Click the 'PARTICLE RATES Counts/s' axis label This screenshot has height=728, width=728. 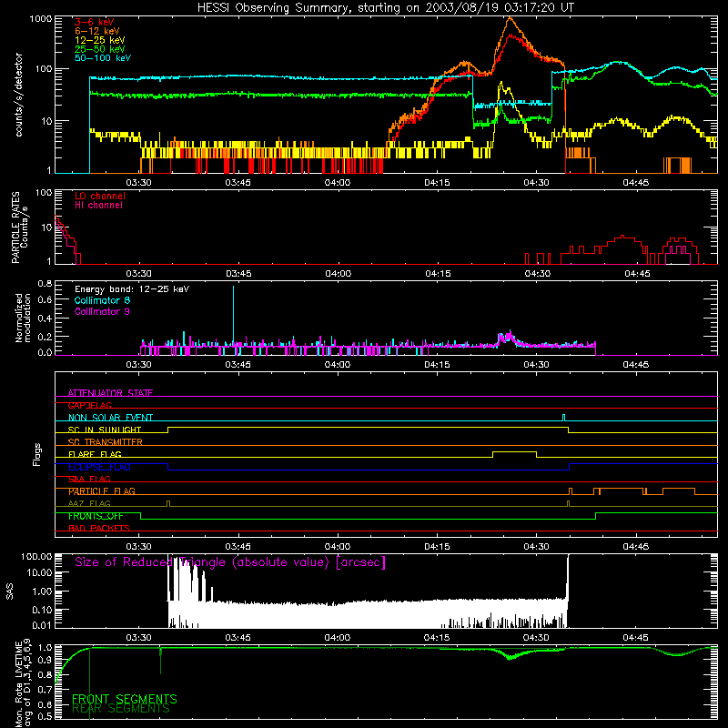[20, 227]
